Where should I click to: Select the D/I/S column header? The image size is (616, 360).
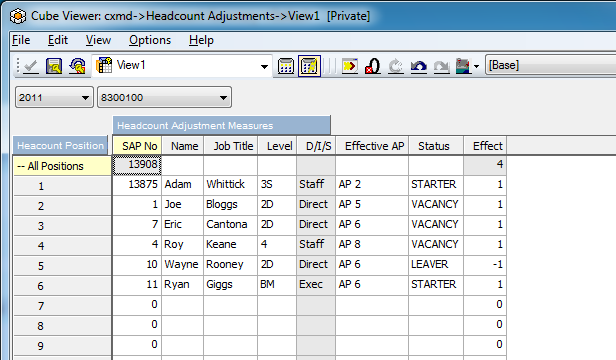coord(317,146)
